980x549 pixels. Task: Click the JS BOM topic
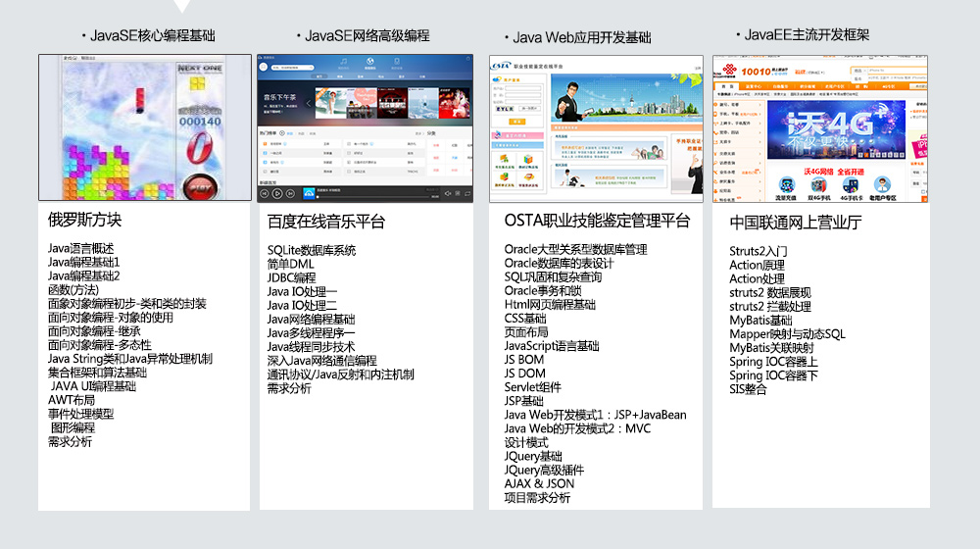point(524,360)
